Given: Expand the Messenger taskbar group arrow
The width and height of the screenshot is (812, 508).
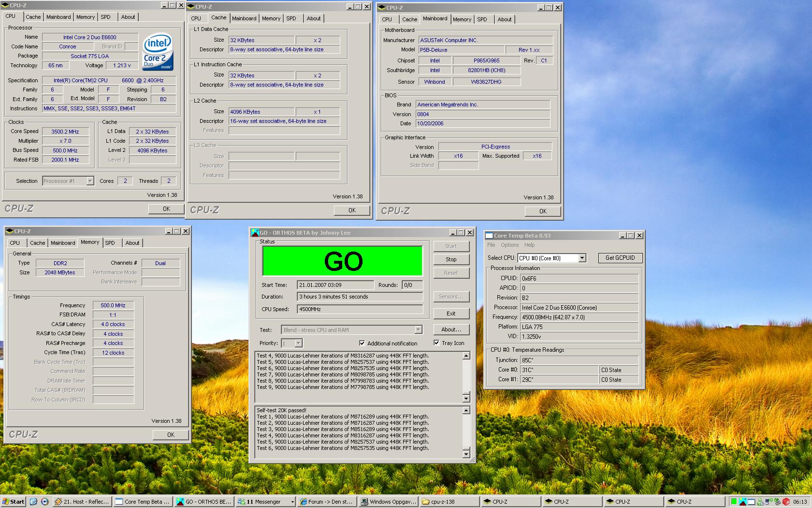Looking at the screenshot, I should coord(292,502).
